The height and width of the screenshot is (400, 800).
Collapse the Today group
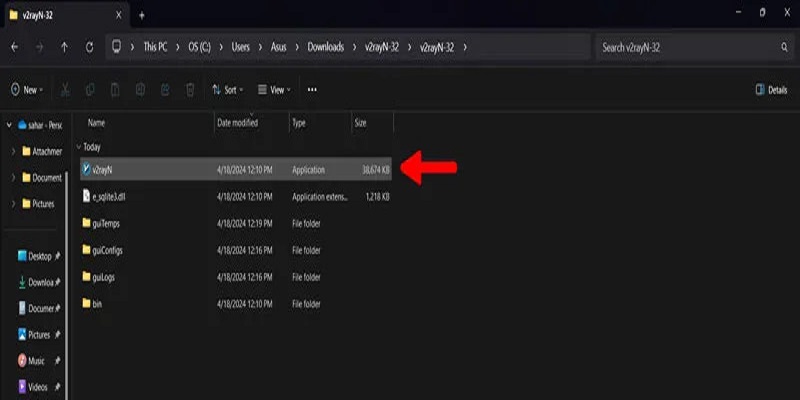[79, 147]
